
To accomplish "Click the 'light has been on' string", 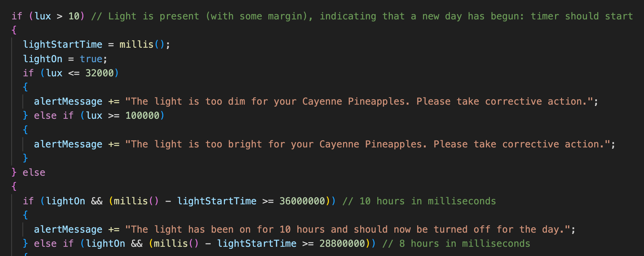I will pyautogui.click(x=348, y=229).
